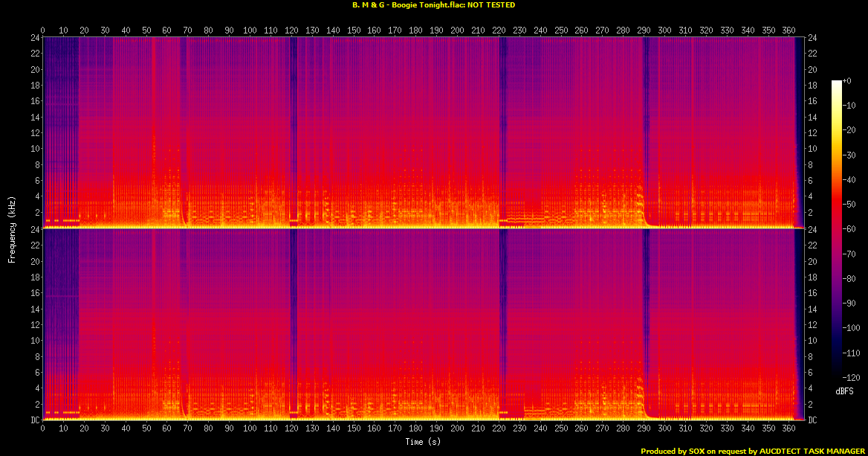Click the "120" tick on the bottom time axis
The width and height of the screenshot is (868, 456).
pos(291,428)
